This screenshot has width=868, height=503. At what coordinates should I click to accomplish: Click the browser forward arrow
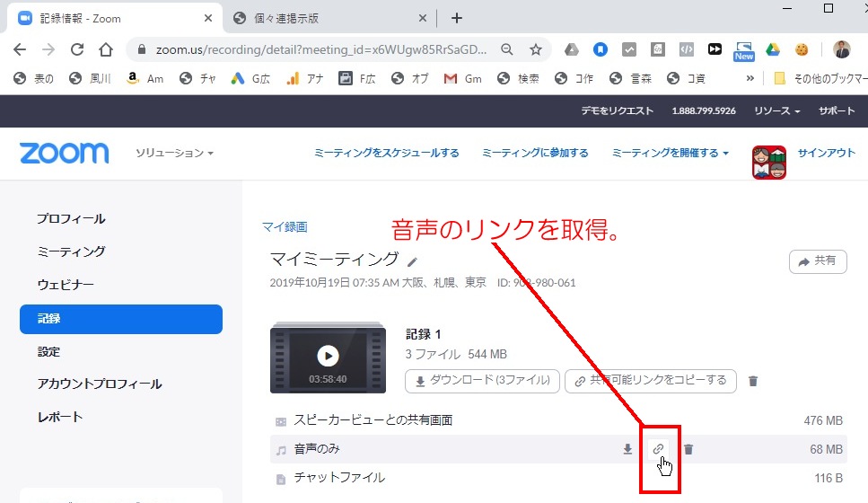coord(48,50)
